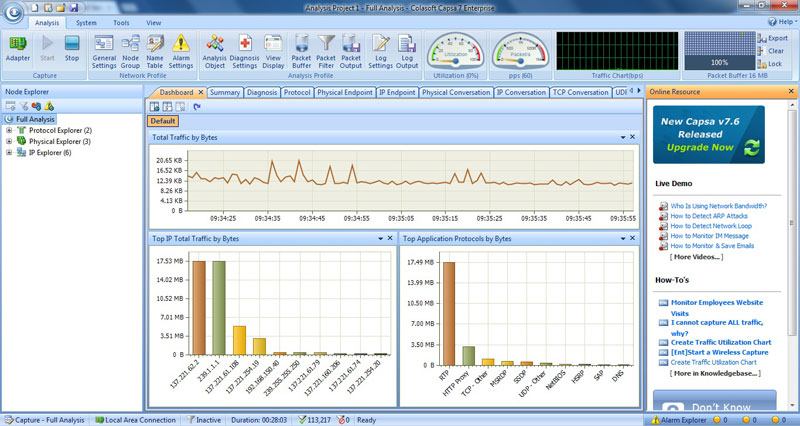Open Alarm Explorer in status bar
The image size is (800, 426).
[680, 420]
